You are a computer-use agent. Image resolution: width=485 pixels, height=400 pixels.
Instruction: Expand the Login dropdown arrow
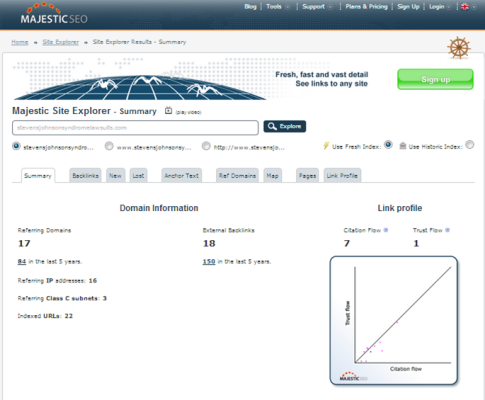(448, 7)
